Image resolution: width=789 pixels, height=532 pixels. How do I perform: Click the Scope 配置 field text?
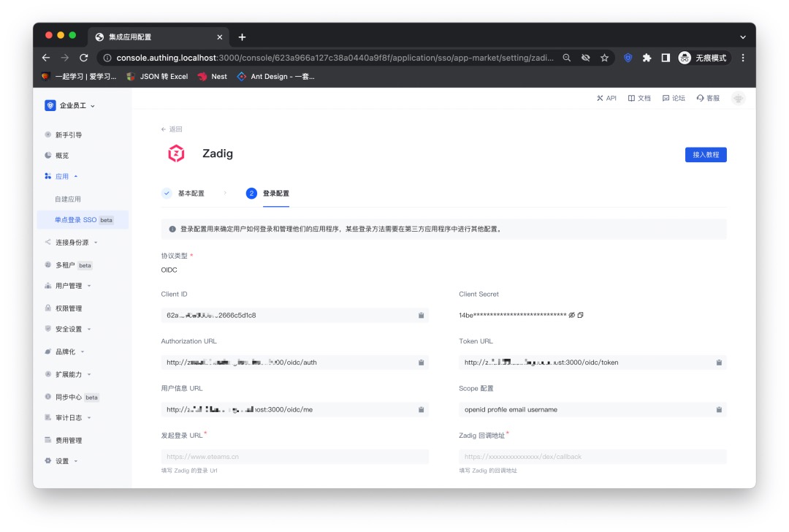pyautogui.click(x=511, y=410)
